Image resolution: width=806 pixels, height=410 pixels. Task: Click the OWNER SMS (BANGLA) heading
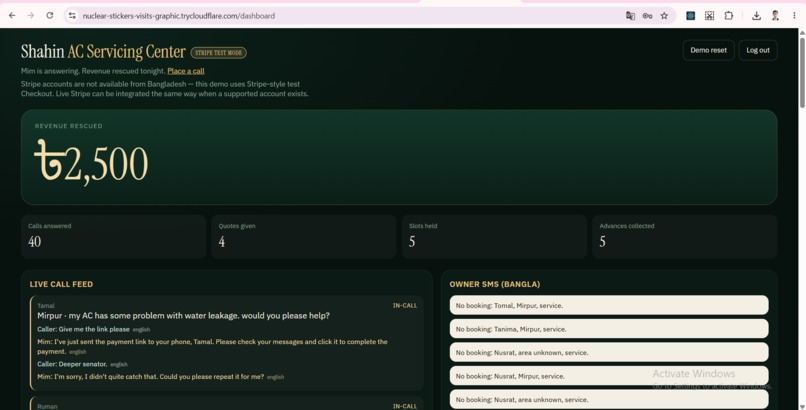[494, 284]
